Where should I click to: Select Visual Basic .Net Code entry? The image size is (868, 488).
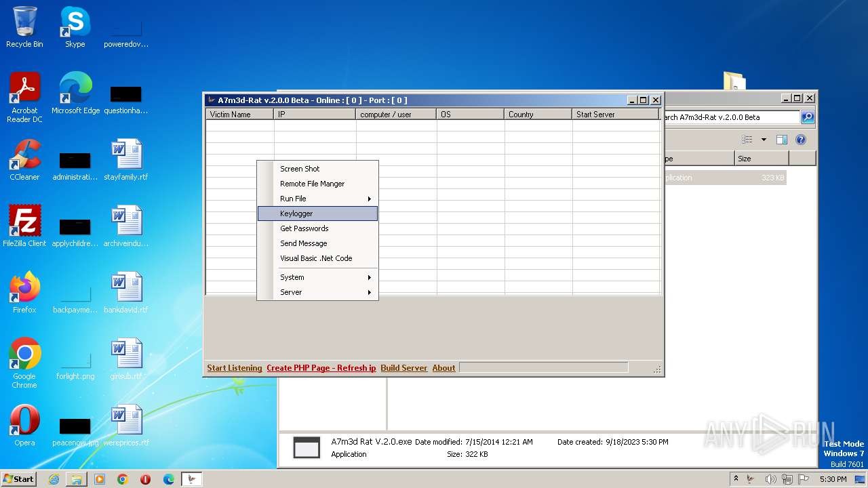[x=317, y=258]
